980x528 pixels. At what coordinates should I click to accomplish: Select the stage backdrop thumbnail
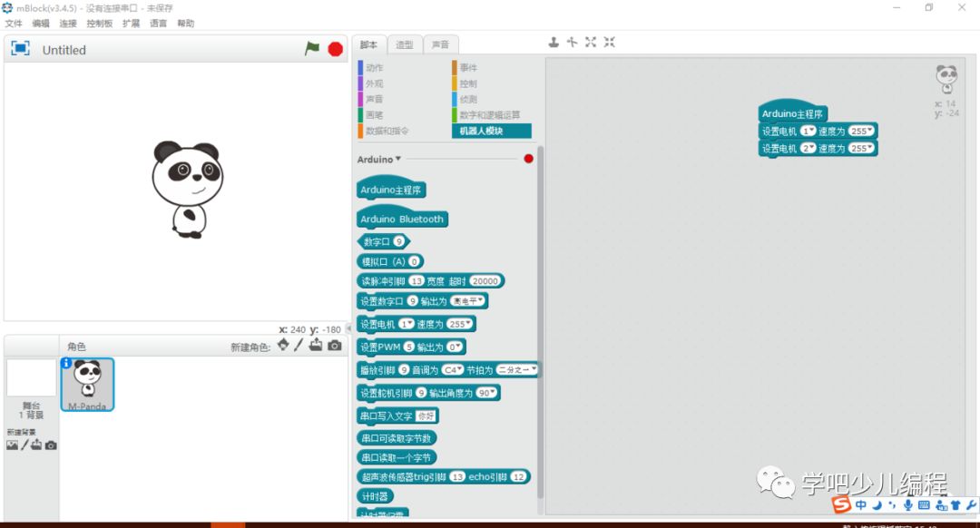point(31,377)
